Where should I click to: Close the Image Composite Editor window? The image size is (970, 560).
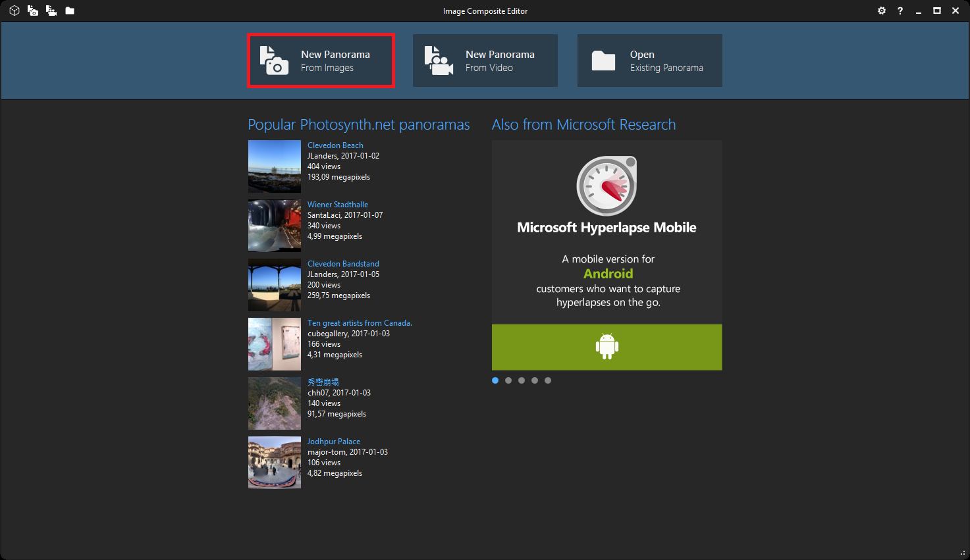[956, 11]
